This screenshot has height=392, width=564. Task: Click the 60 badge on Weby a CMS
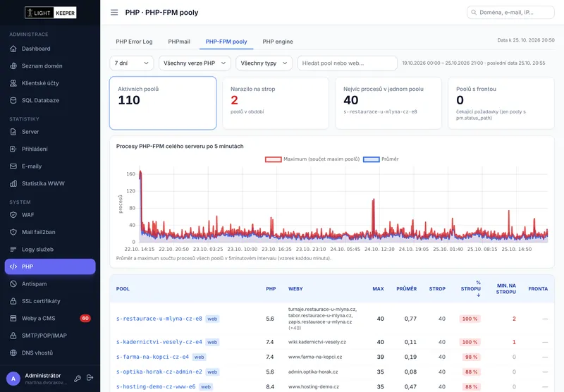[85, 318]
